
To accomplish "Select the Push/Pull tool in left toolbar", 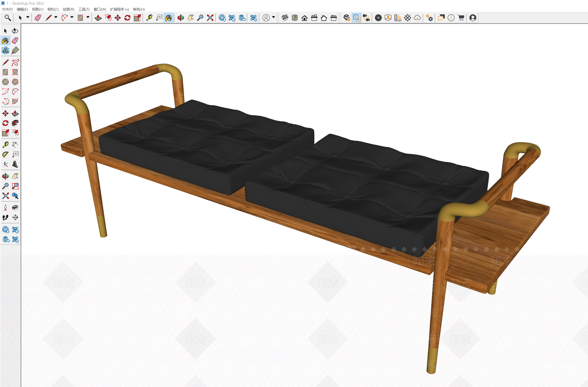I will (15, 113).
